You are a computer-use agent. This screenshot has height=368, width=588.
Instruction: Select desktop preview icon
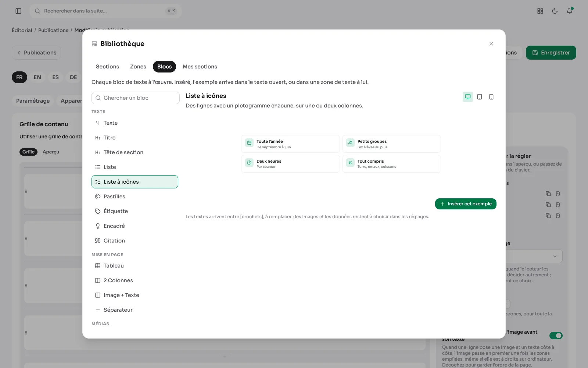coord(468,97)
